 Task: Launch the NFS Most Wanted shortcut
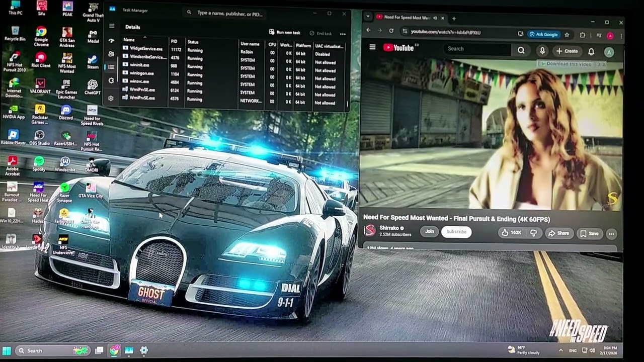67,63
